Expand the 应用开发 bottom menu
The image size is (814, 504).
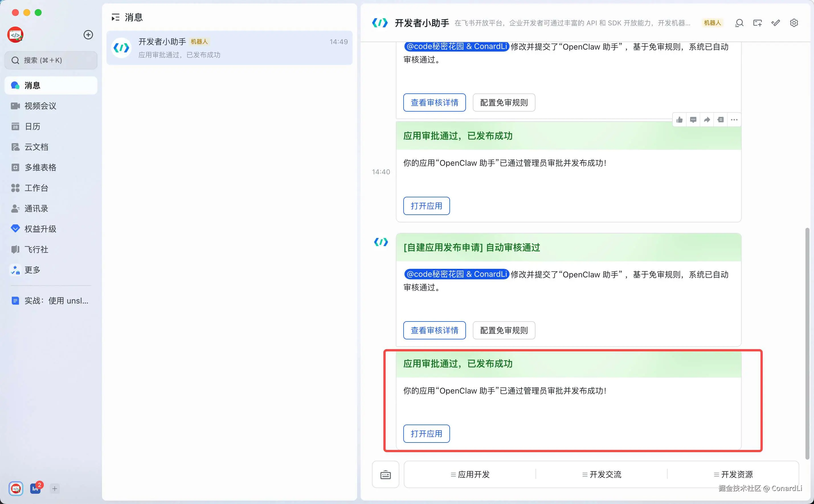[x=470, y=474]
